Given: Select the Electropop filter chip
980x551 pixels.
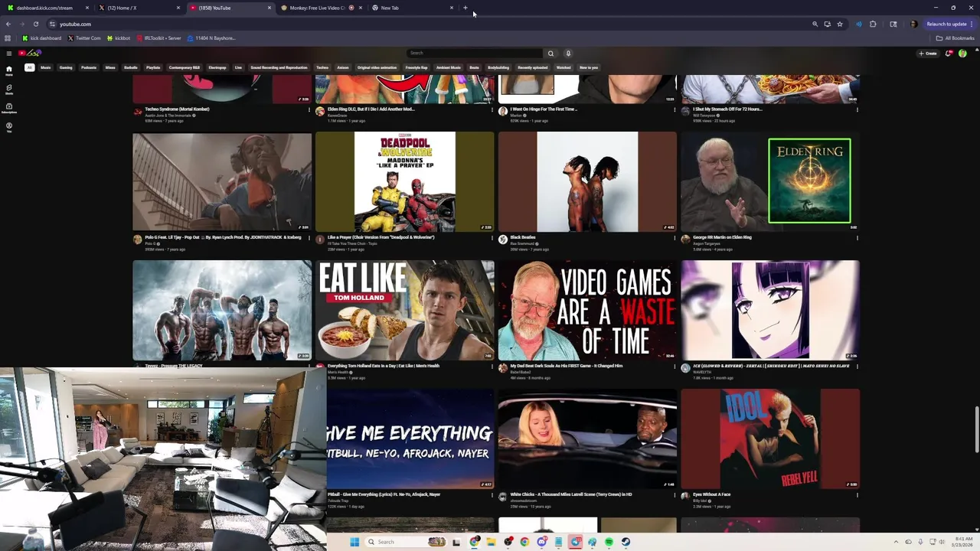Looking at the screenshot, I should [217, 67].
